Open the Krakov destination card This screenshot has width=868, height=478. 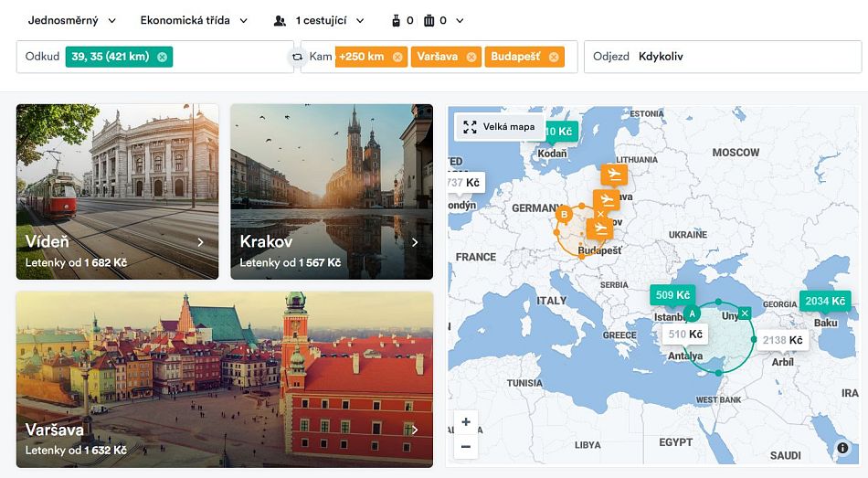pos(331,191)
